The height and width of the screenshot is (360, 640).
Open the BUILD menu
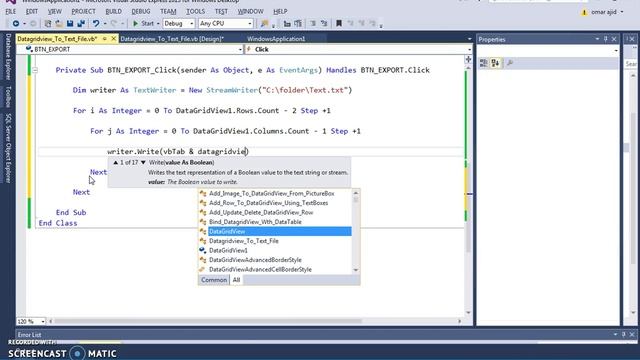point(113,11)
